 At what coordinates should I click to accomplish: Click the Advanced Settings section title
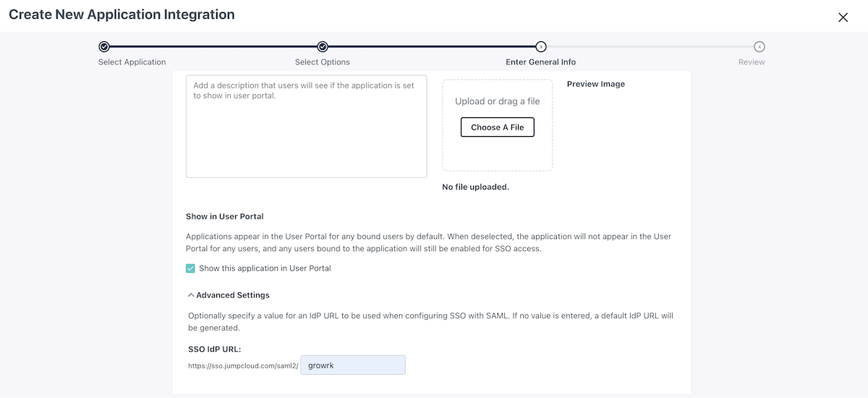[233, 295]
